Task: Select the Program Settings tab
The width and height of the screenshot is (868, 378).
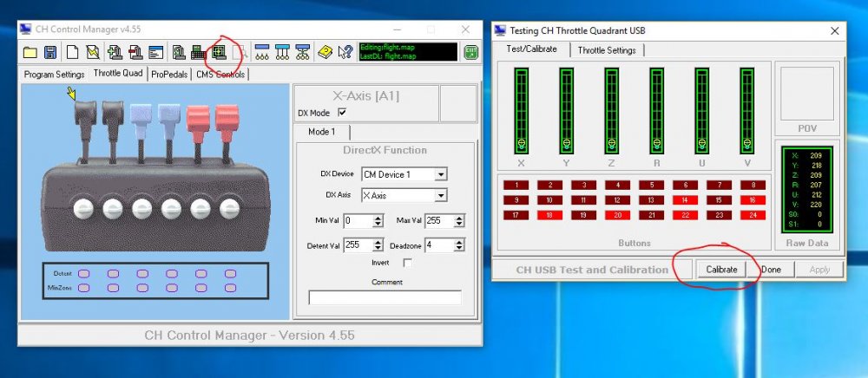Action: tap(54, 75)
